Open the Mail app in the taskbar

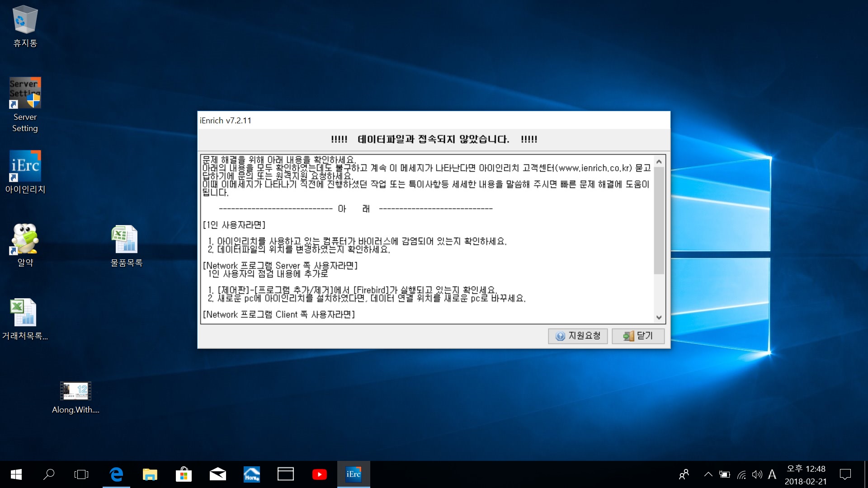click(x=217, y=474)
